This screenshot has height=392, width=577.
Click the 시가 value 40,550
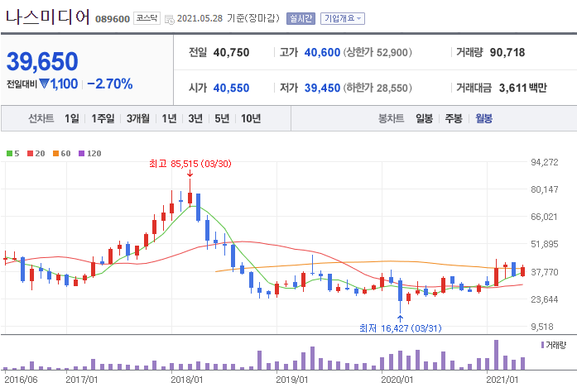tap(231, 88)
